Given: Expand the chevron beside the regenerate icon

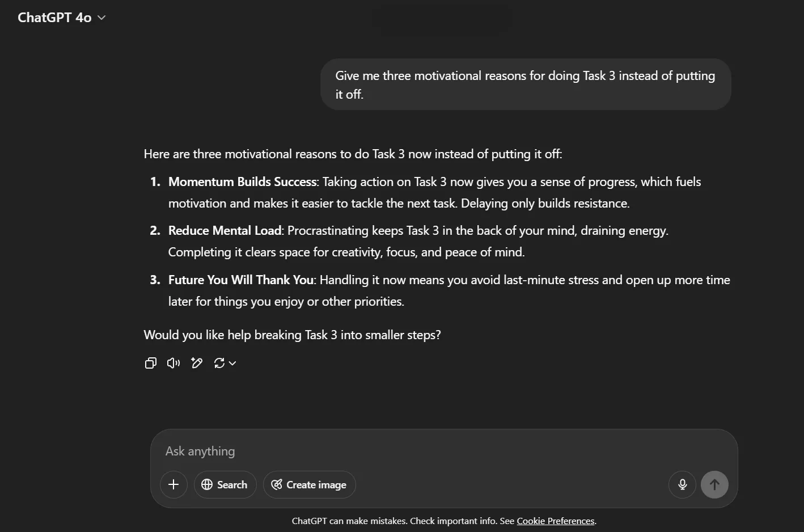Looking at the screenshot, I should coord(232,363).
